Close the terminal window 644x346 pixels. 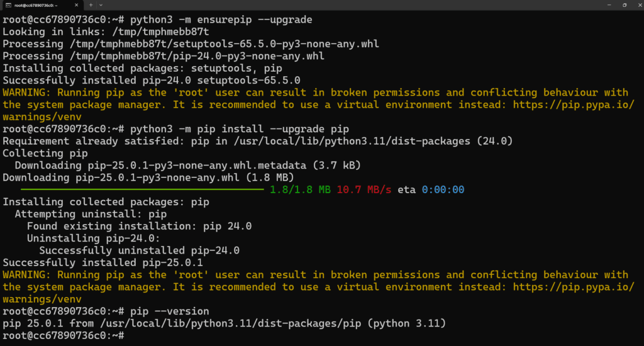pyautogui.click(x=640, y=5)
